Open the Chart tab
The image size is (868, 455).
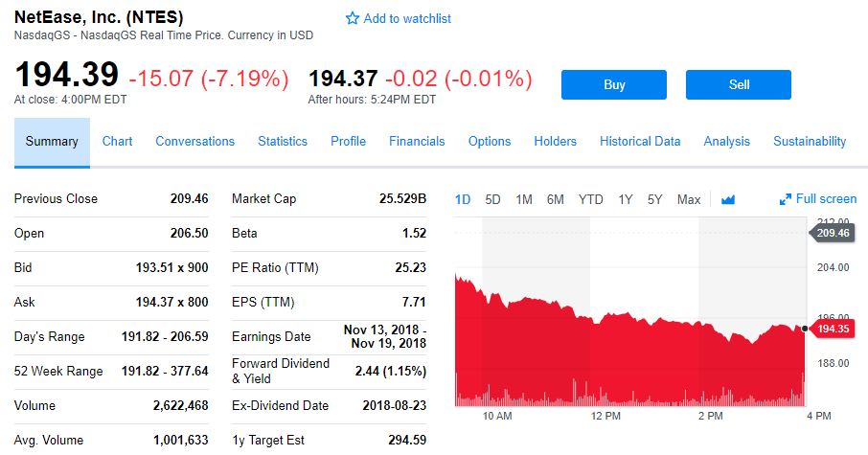click(x=117, y=142)
